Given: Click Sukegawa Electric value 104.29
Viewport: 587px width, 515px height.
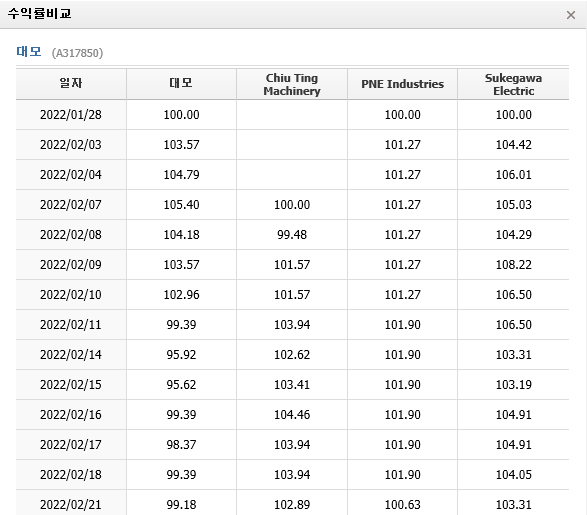Looking at the screenshot, I should (514, 234).
